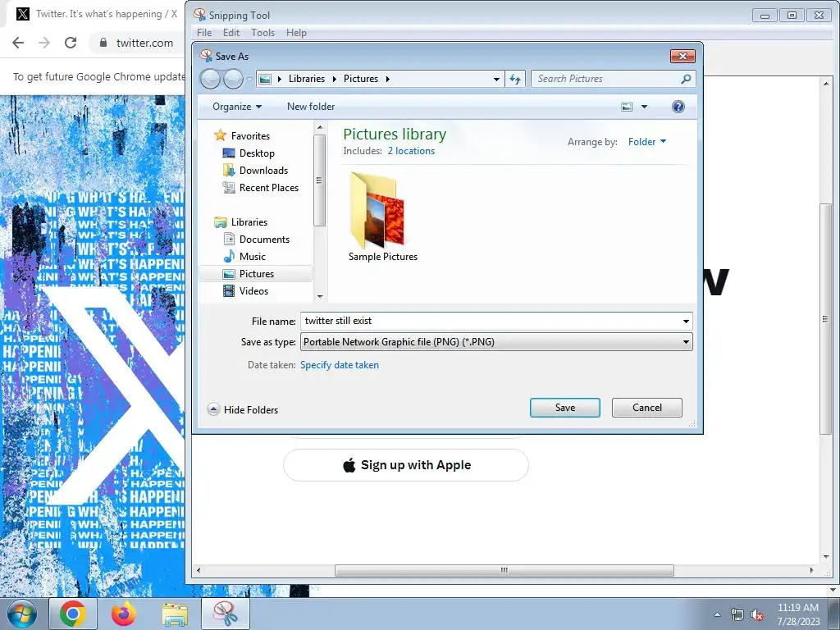
Task: Open Downloads in the navigation pane
Action: tap(263, 171)
